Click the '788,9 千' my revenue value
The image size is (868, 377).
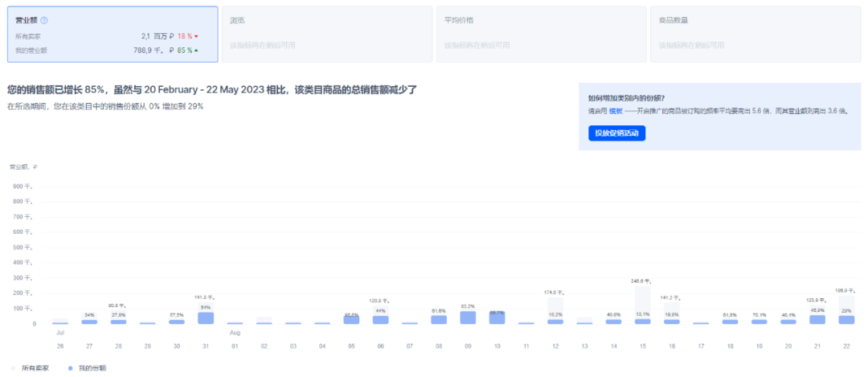coord(154,51)
